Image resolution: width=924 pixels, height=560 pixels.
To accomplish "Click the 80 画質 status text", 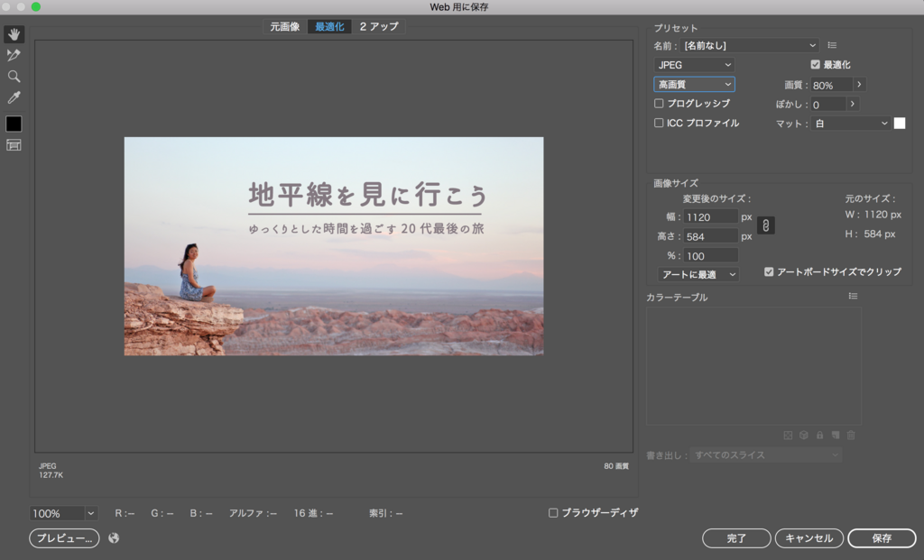I will click(615, 466).
